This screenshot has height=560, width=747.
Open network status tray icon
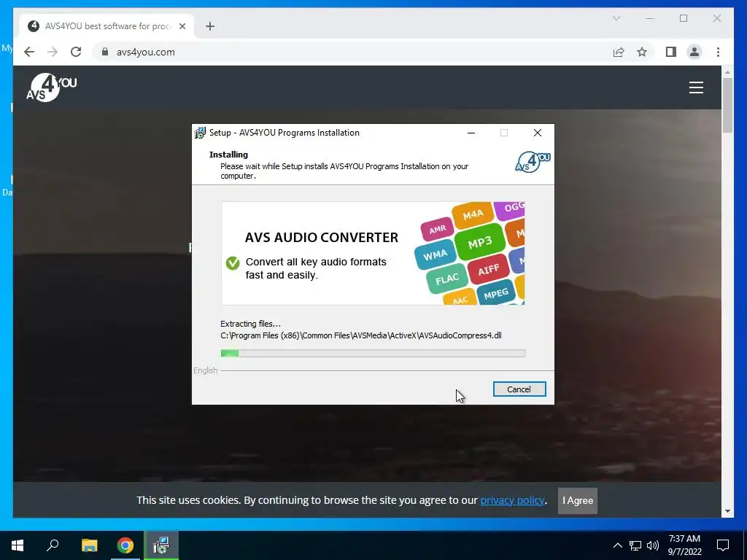coord(635,545)
